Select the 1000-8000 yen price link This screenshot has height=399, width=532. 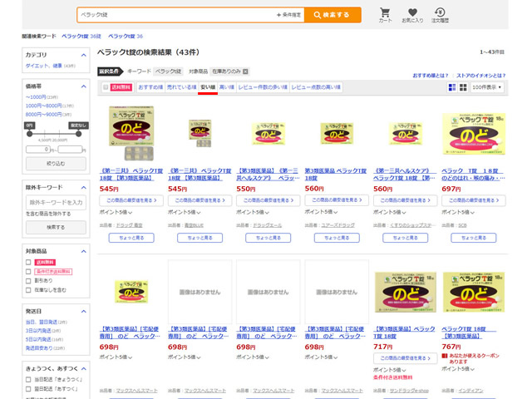(x=44, y=106)
